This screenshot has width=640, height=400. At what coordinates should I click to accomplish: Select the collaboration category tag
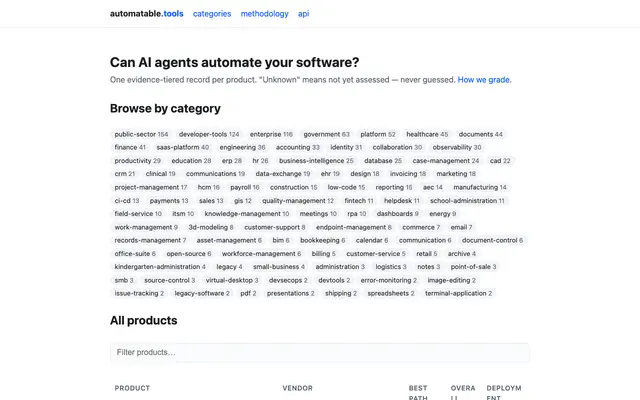click(397, 147)
